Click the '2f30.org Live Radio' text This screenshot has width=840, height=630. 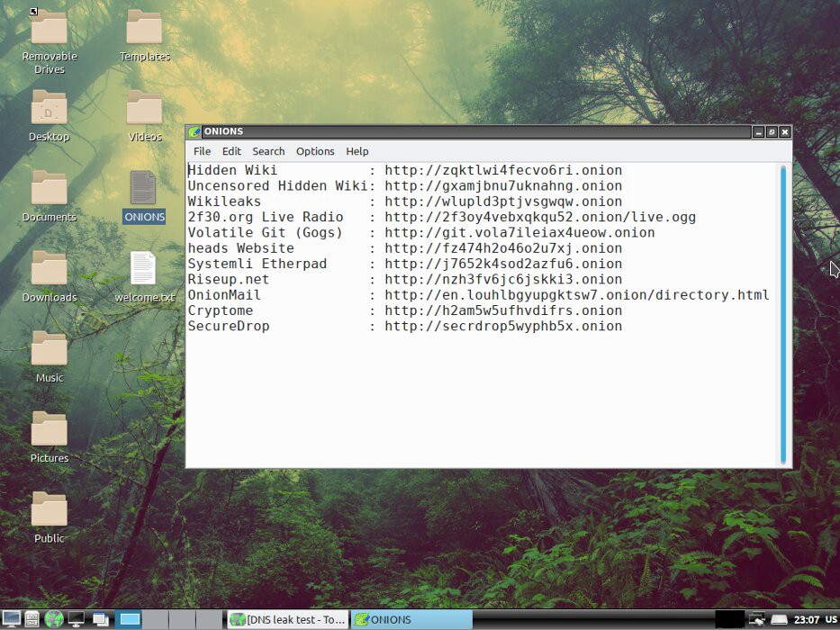(x=266, y=217)
